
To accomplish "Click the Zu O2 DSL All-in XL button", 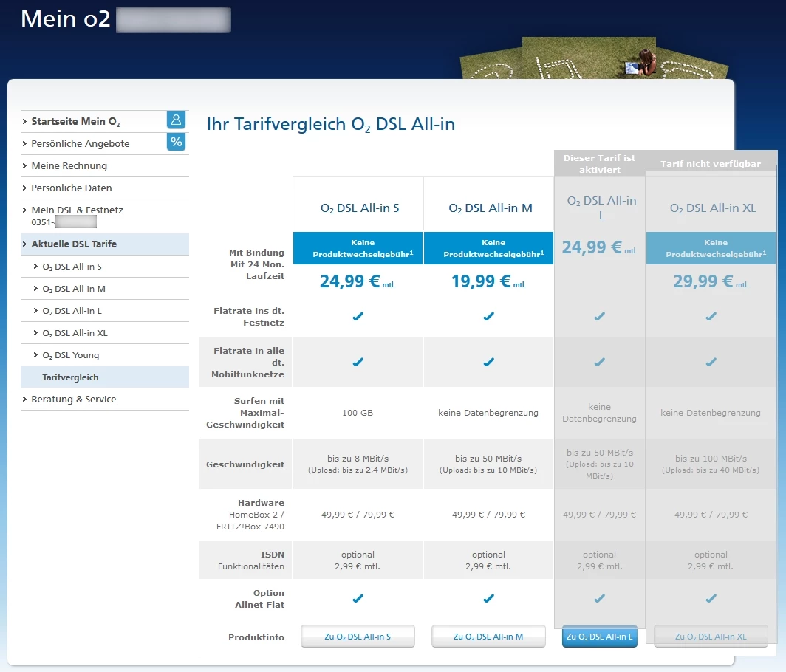I will coord(711,637).
